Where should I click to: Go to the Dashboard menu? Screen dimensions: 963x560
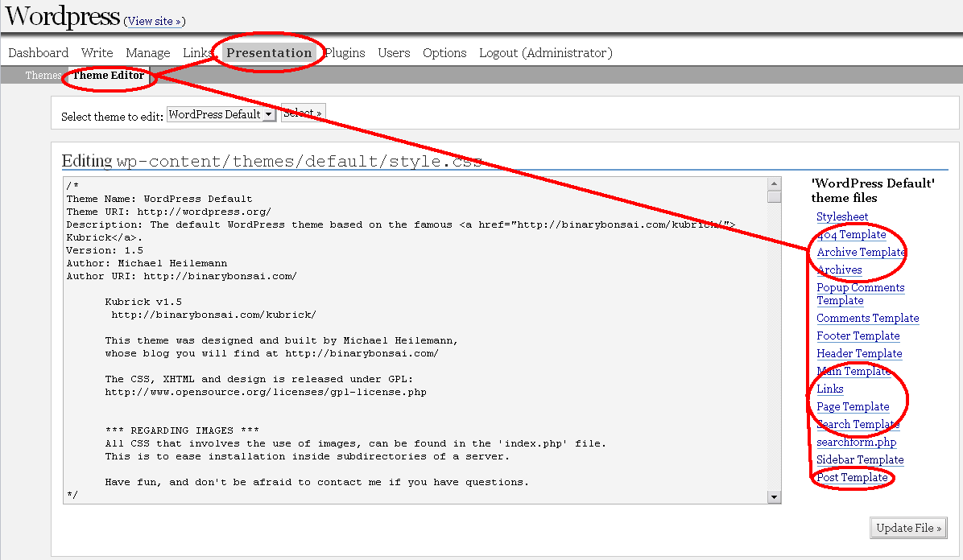point(38,53)
